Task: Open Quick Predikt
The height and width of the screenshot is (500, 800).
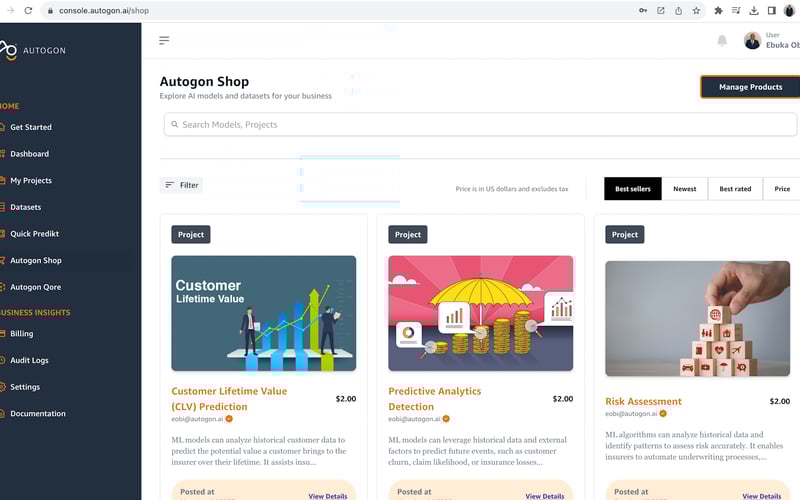Action: tap(34, 234)
